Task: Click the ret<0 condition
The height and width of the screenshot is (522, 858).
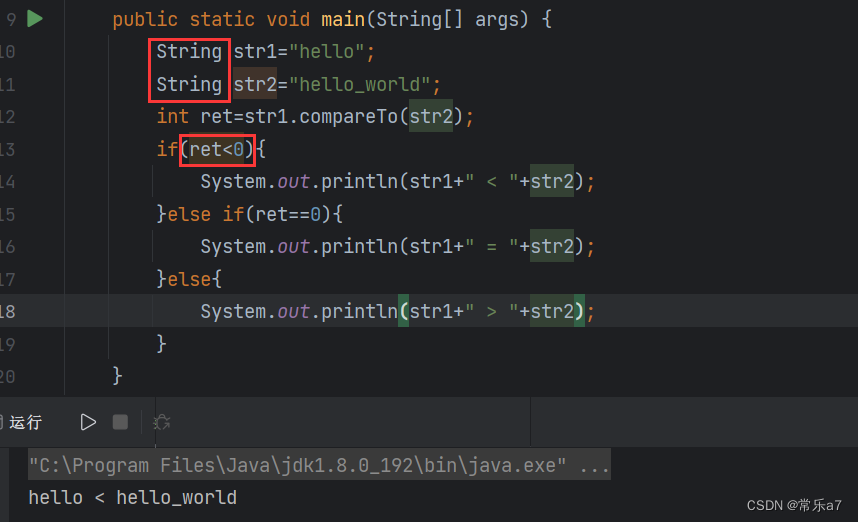Action: click(217, 149)
